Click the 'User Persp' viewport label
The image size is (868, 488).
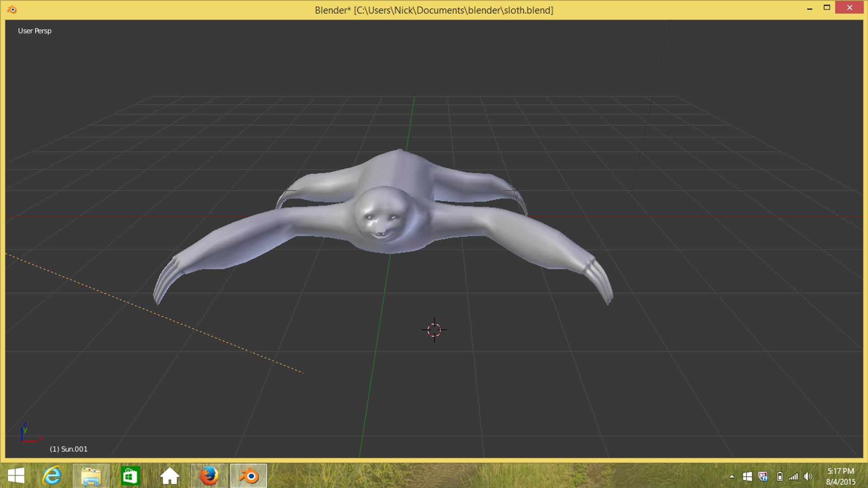point(35,31)
